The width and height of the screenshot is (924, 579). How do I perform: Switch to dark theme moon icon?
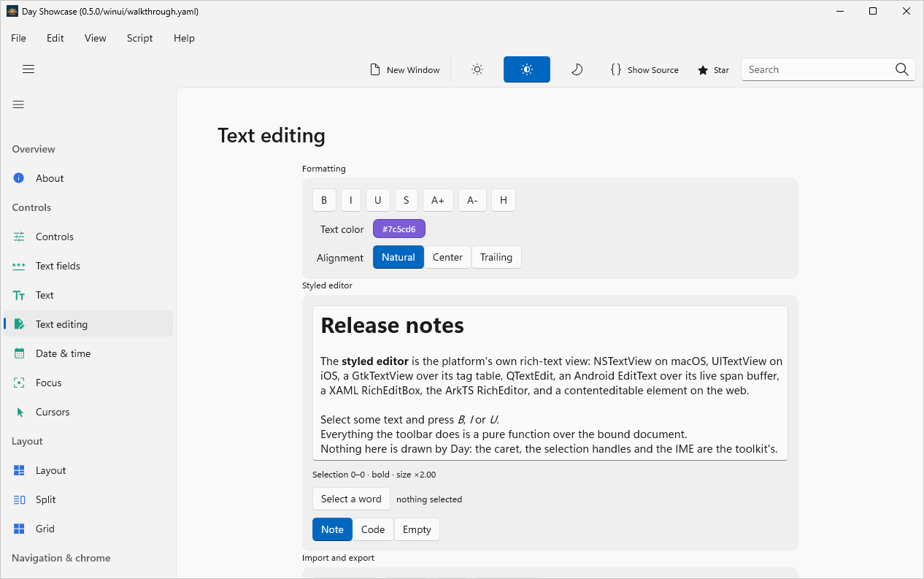click(x=577, y=69)
